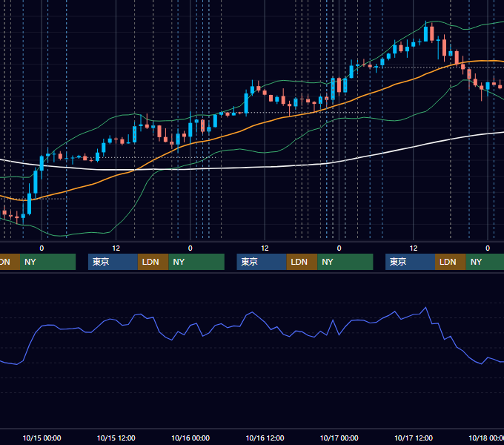Viewport: 504px width, 445px height.
Task: Select the NY session block spanning 10/16 00:00
Action: tap(196, 262)
